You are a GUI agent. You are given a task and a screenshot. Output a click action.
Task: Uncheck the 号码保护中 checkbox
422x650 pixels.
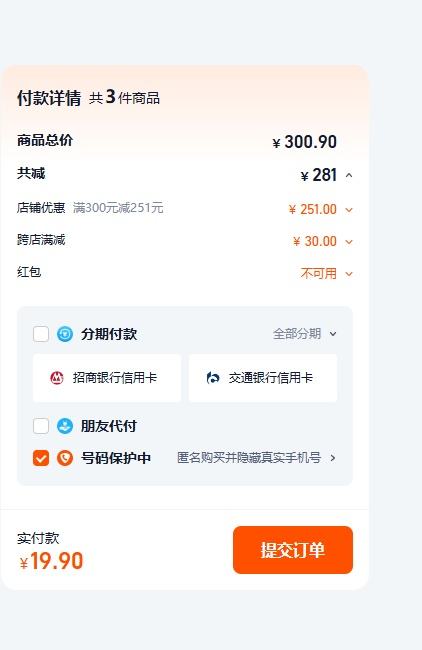[41, 458]
